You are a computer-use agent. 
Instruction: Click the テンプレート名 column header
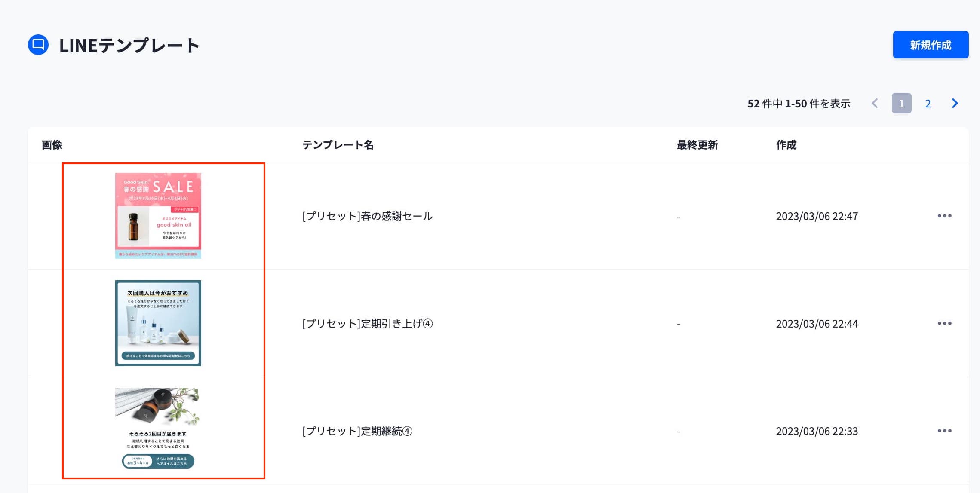pos(338,145)
